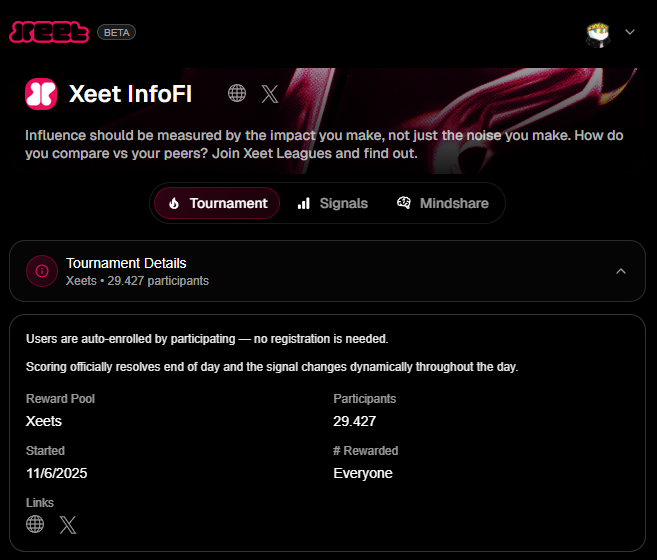This screenshot has width=657, height=560.
Task: Click the Participants value 29.427
Action: pyautogui.click(x=354, y=421)
